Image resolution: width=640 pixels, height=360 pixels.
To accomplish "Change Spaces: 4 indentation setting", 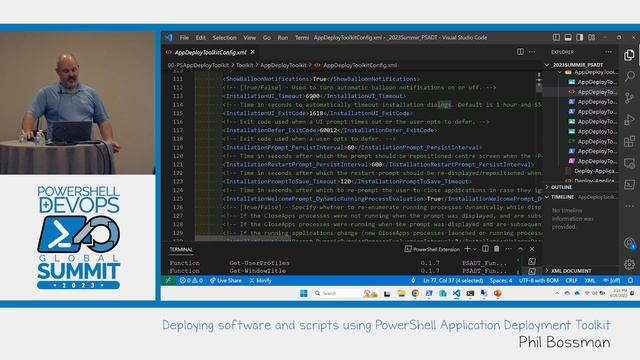I will click(501, 280).
